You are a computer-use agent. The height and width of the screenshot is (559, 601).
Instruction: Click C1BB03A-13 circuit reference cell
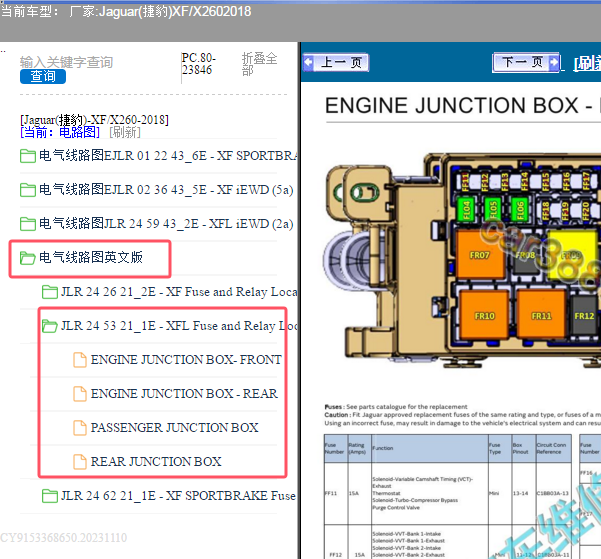(553, 493)
